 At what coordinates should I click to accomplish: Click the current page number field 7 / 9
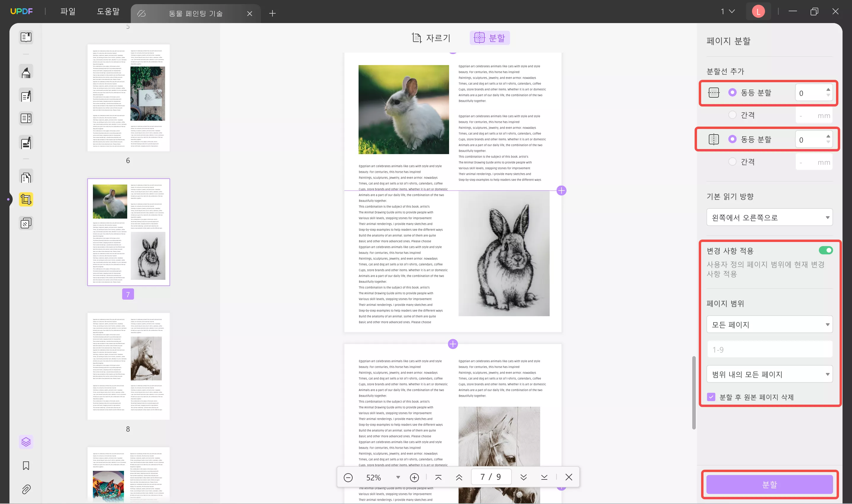point(491,477)
